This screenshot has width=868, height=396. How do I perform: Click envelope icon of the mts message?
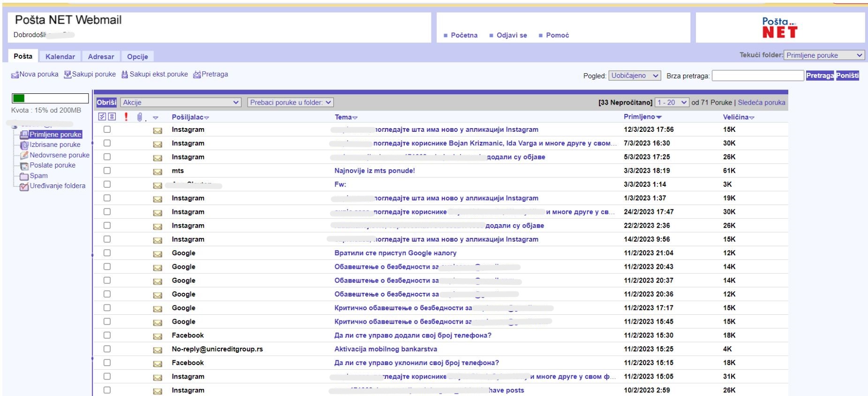(158, 172)
